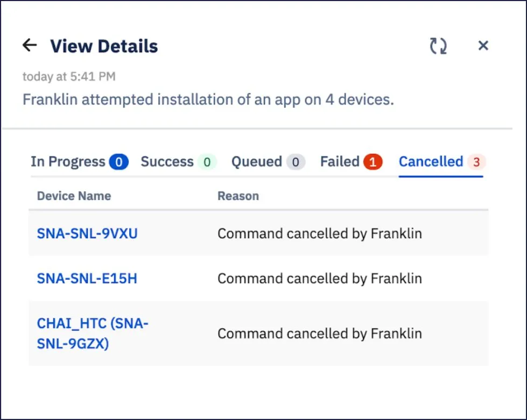Close the View Details panel
Image resolution: width=527 pixels, height=420 pixels.
point(483,45)
